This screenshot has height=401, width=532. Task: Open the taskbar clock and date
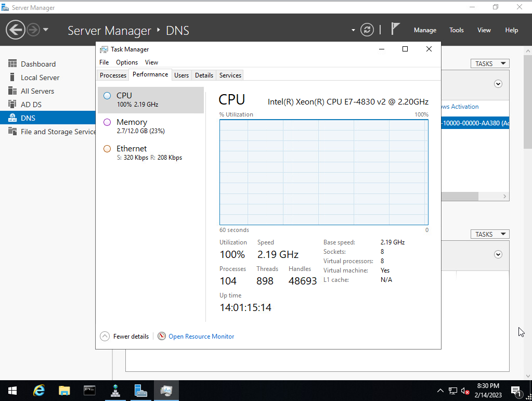pos(488,391)
